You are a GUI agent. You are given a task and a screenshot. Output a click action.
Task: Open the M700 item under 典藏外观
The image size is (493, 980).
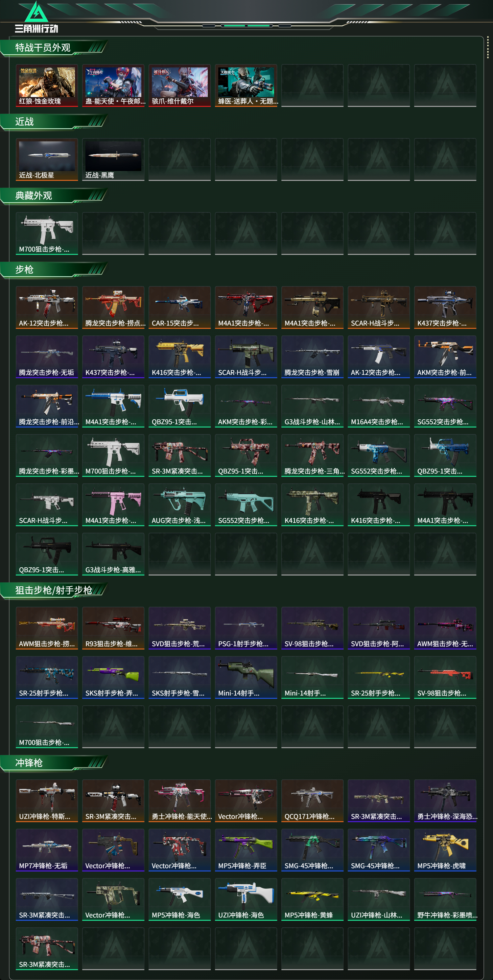pos(47,233)
